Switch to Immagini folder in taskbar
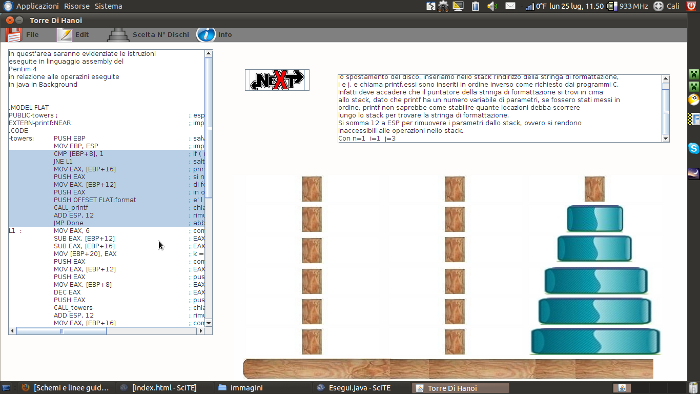The width and height of the screenshot is (700, 394). click(x=241, y=388)
